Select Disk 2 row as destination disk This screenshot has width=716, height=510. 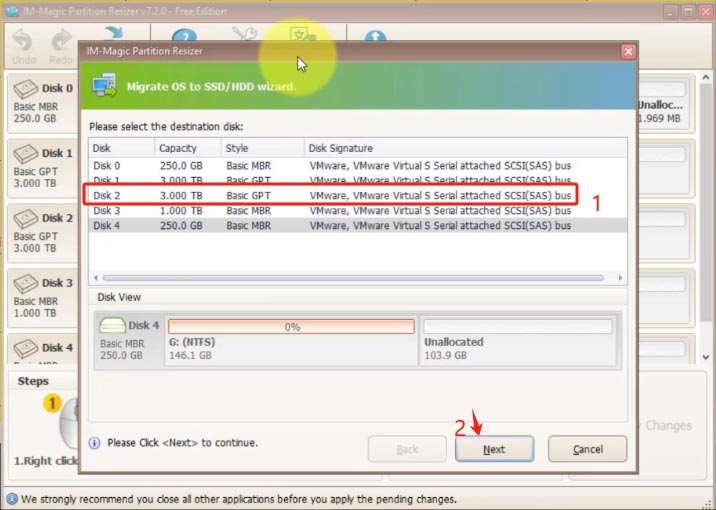(x=358, y=195)
